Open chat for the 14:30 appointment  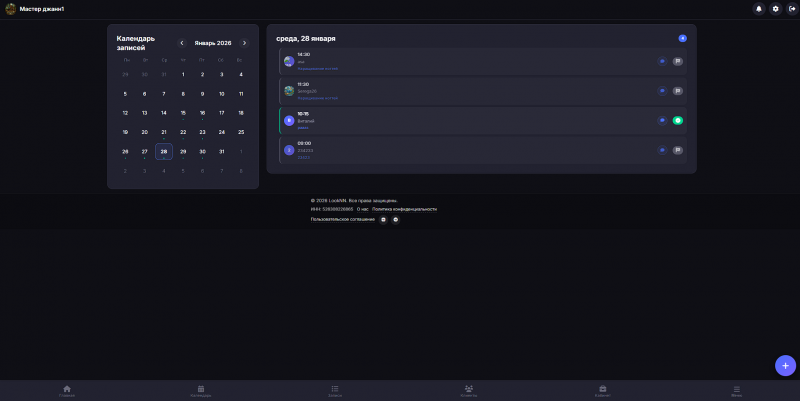662,61
